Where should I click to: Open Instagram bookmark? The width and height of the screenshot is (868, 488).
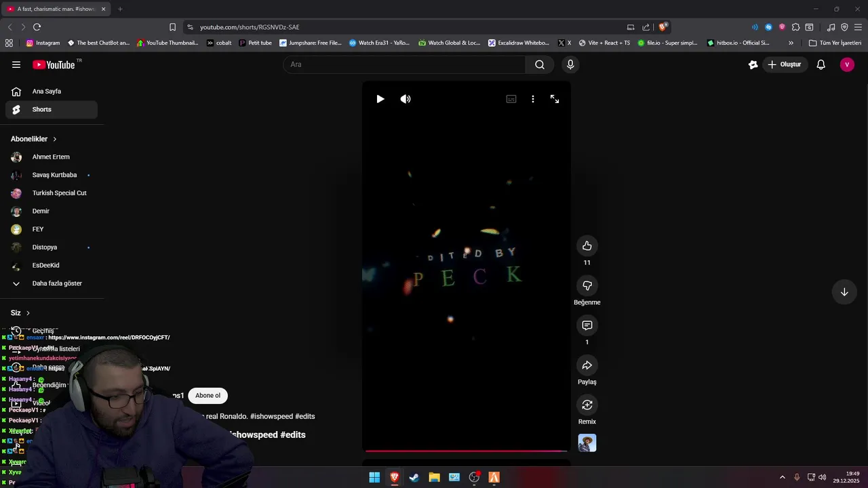pos(43,43)
